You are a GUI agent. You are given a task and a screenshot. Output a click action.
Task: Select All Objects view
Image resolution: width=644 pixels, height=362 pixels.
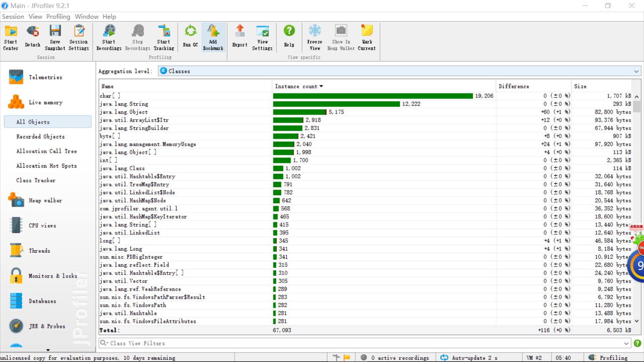[x=48, y=122]
